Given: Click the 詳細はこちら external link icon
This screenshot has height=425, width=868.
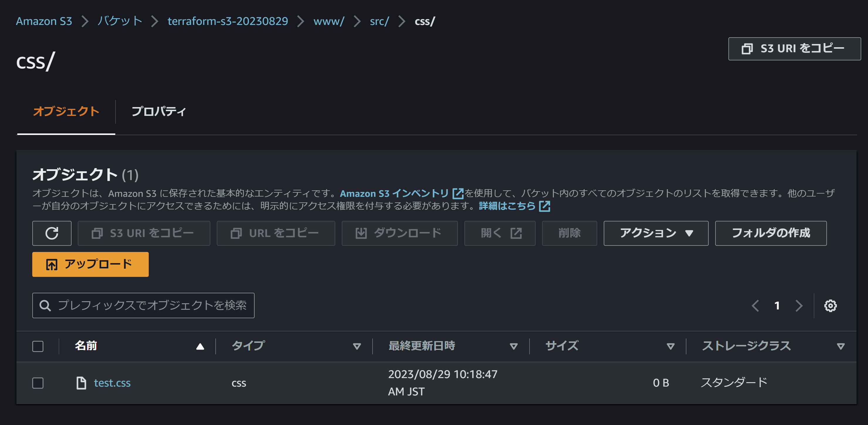Looking at the screenshot, I should [x=544, y=206].
